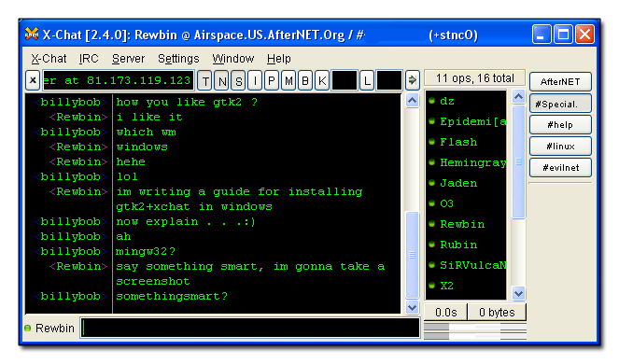Switch to the AfterNET server tab

(x=560, y=82)
